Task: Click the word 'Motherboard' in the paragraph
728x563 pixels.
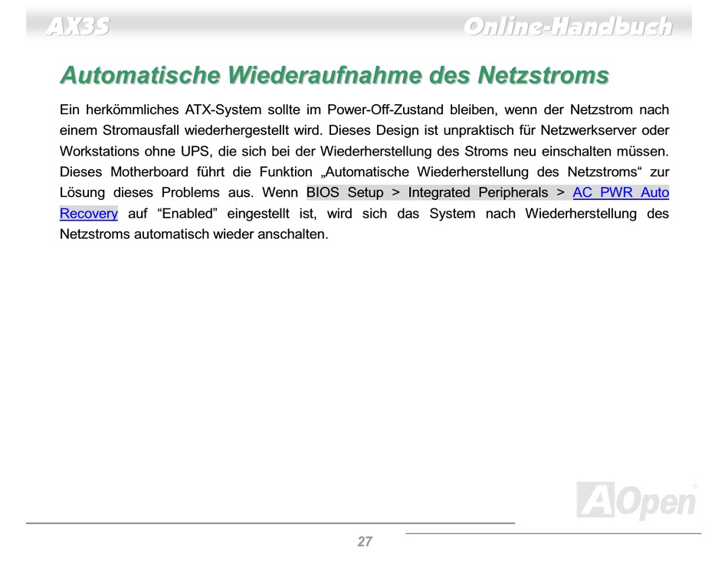Action: (149, 172)
